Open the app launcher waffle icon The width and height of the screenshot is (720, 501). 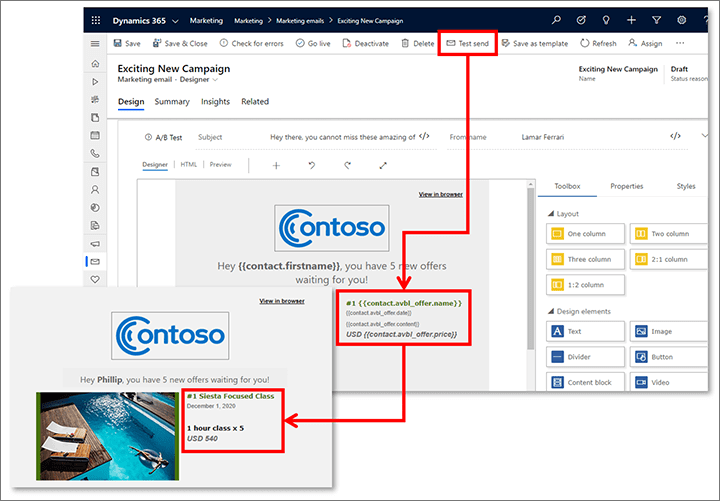[x=96, y=20]
